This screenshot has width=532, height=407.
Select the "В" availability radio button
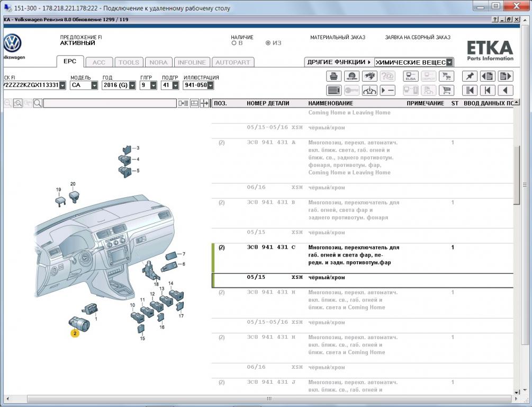(x=234, y=43)
